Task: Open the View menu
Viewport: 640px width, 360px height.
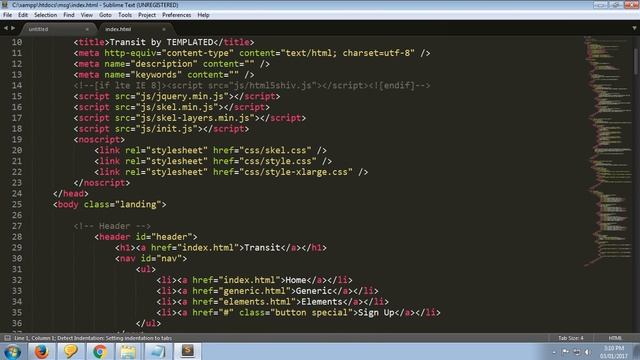Action: pos(87,15)
